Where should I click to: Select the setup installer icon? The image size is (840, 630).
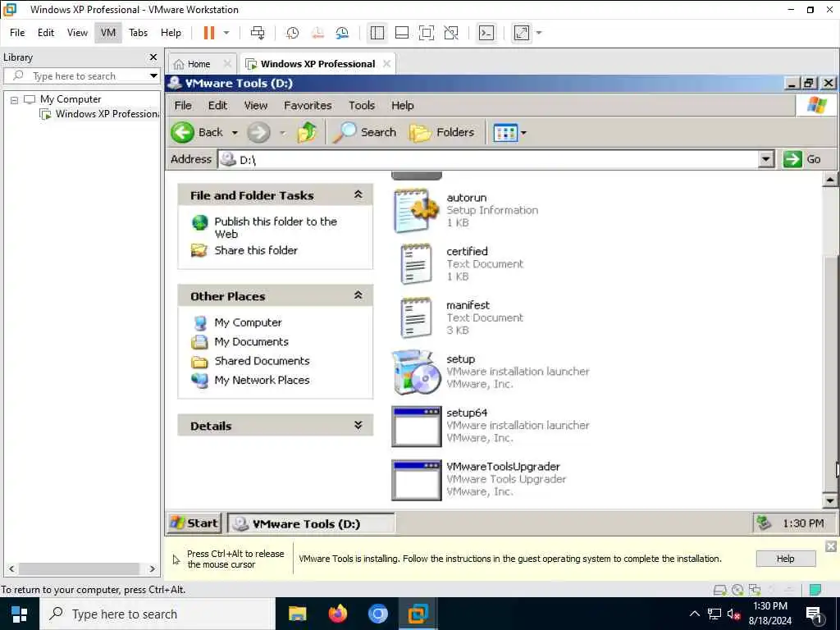click(x=416, y=372)
